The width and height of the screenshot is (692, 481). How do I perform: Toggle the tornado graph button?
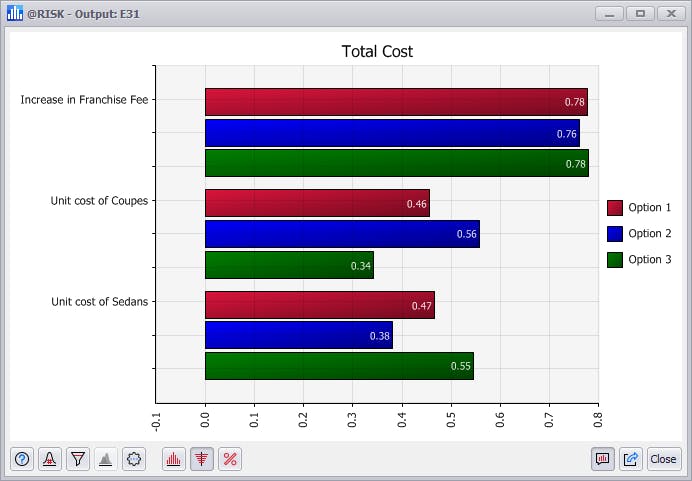pos(202,459)
